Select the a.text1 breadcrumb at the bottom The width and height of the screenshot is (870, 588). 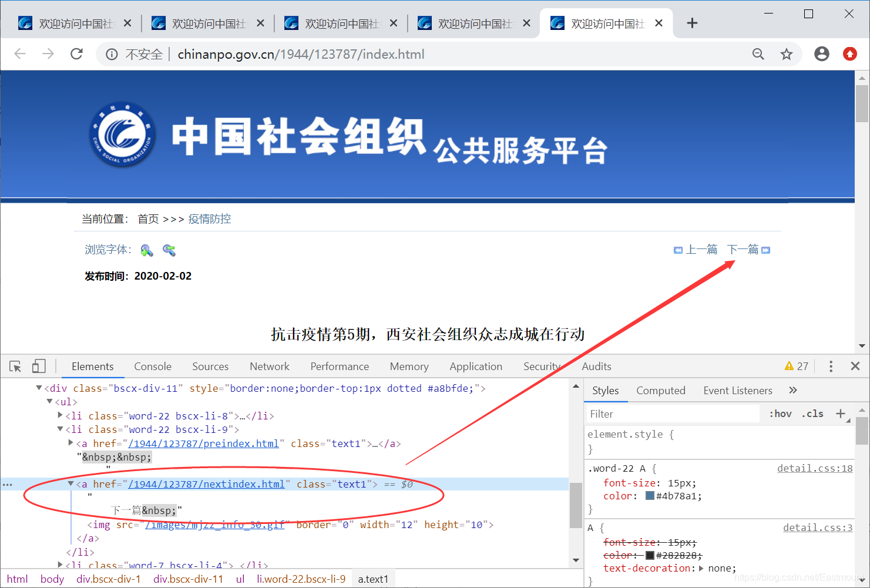[374, 579]
